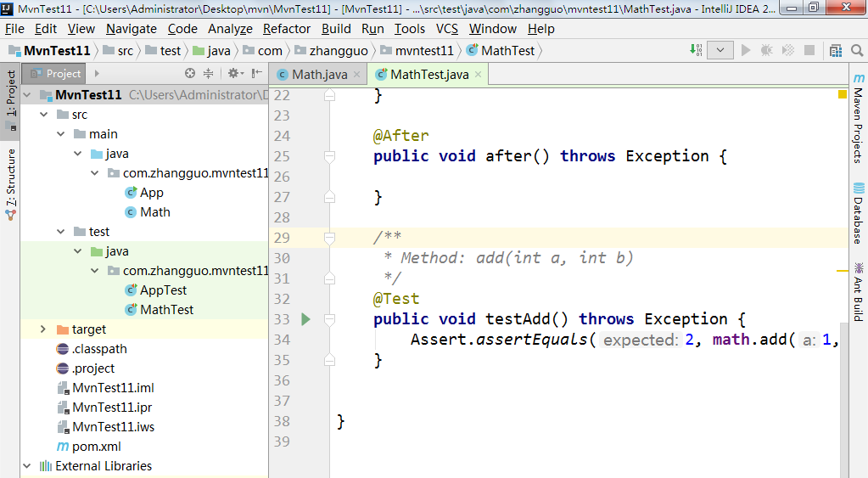Image resolution: width=868 pixels, height=478 pixels.
Task: Fold testAdd method at line 33
Action: pos(329,319)
